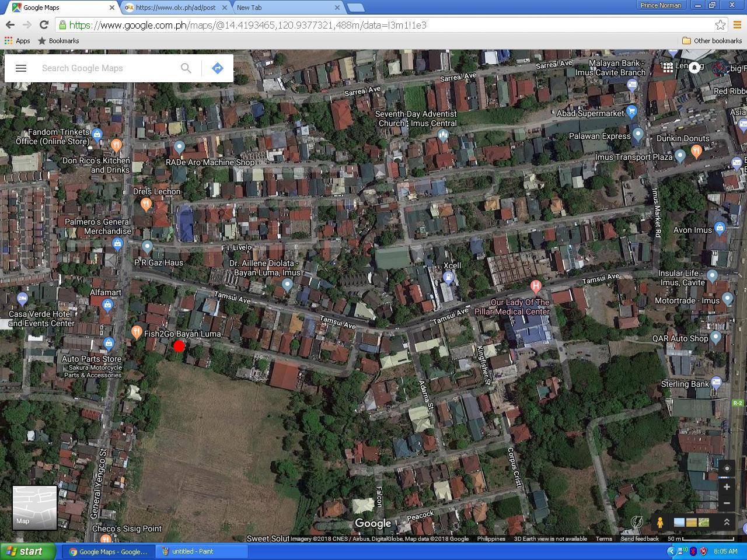The image size is (747, 560).
Task: Click the Send feedback link
Action: click(x=640, y=539)
